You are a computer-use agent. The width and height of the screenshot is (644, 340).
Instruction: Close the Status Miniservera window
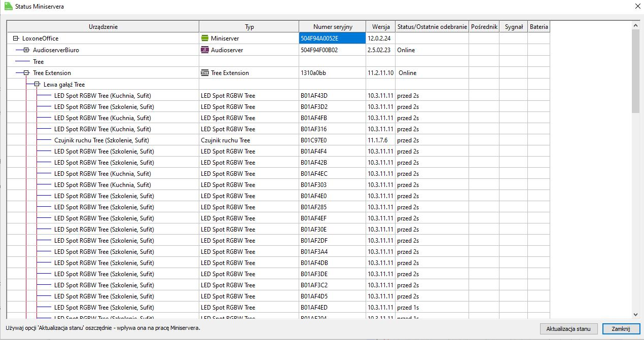637,7
